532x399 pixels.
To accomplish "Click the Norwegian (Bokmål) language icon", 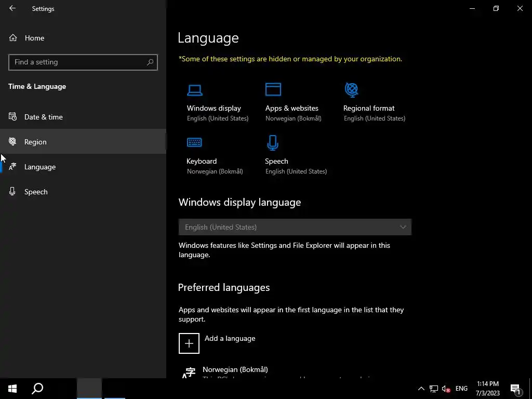I will 189,373.
